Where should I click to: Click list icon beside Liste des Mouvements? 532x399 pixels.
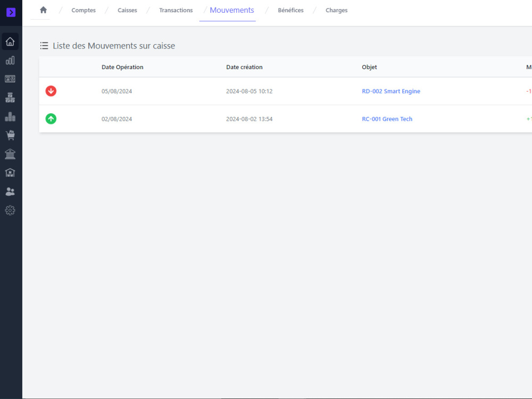click(44, 45)
